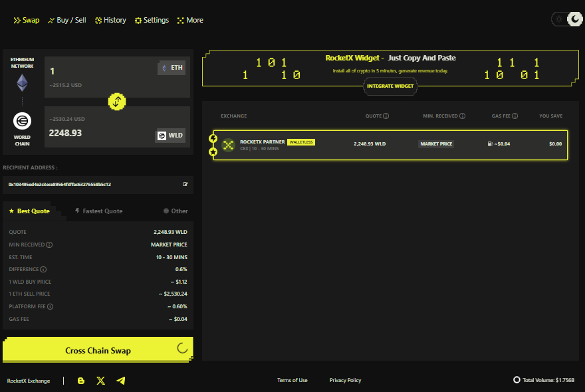This screenshot has height=392, width=585.
Task: Select the Best Quote tab
Action: pos(29,211)
